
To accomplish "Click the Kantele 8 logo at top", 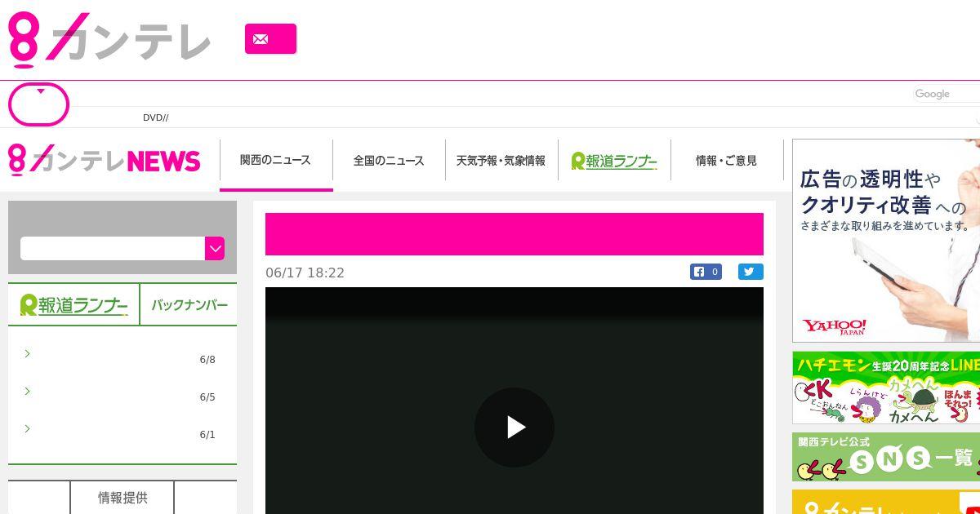I will 109,38.
